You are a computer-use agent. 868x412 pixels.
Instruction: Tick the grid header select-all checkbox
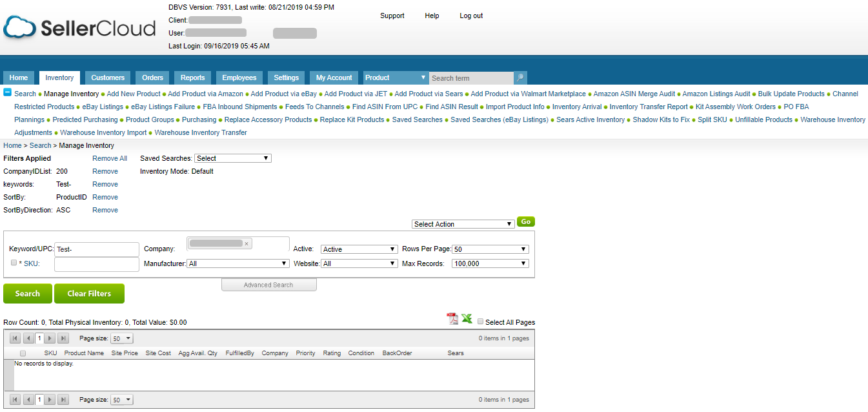(x=23, y=353)
